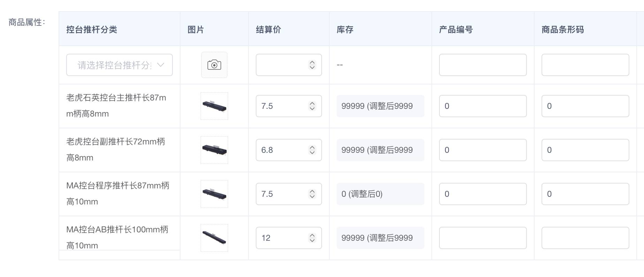Click the thumbnail for 老虎石英控台主推杆
Screen dimensions: 644x277
[x=214, y=106]
